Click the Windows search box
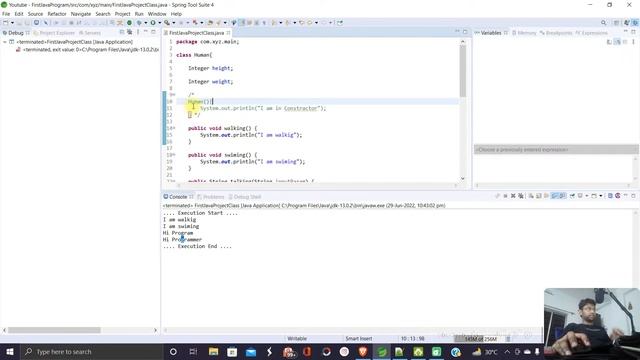This screenshot has width=640, height=360. coord(92,351)
